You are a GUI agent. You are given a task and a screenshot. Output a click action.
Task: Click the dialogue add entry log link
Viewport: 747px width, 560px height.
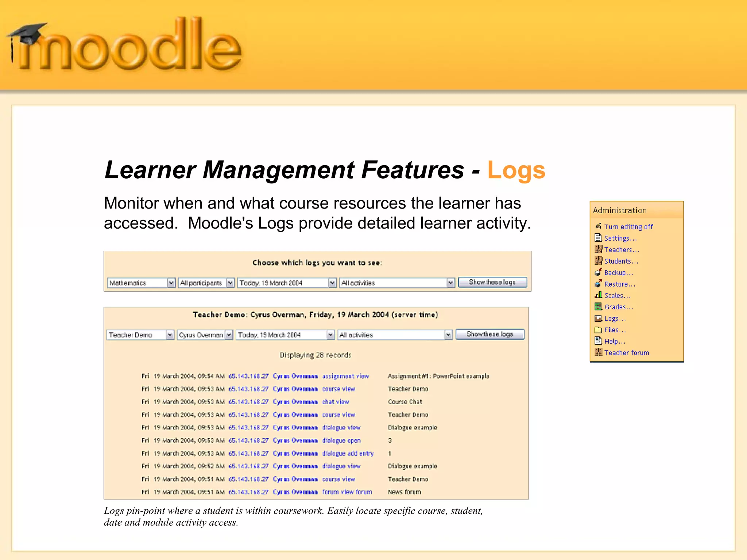pos(348,453)
